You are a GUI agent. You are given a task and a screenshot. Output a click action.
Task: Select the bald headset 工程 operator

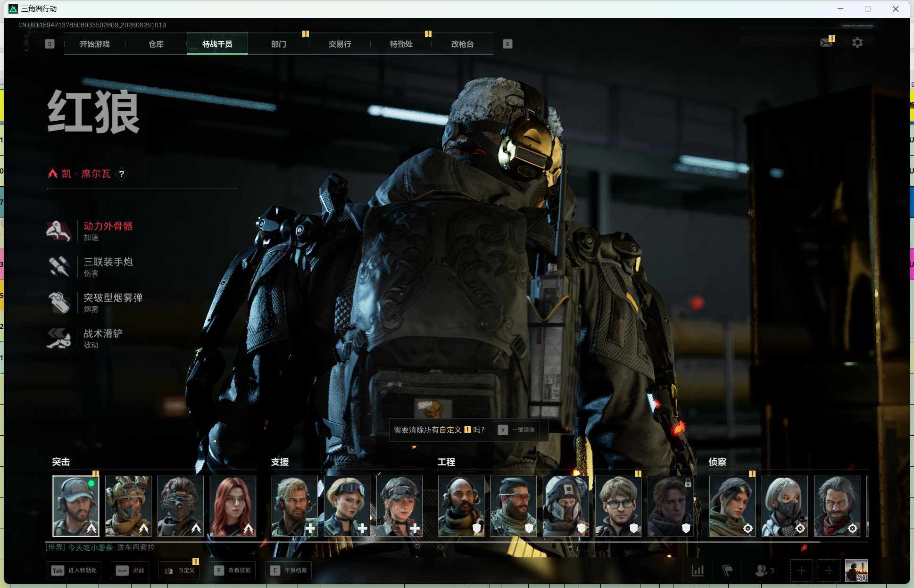click(461, 506)
